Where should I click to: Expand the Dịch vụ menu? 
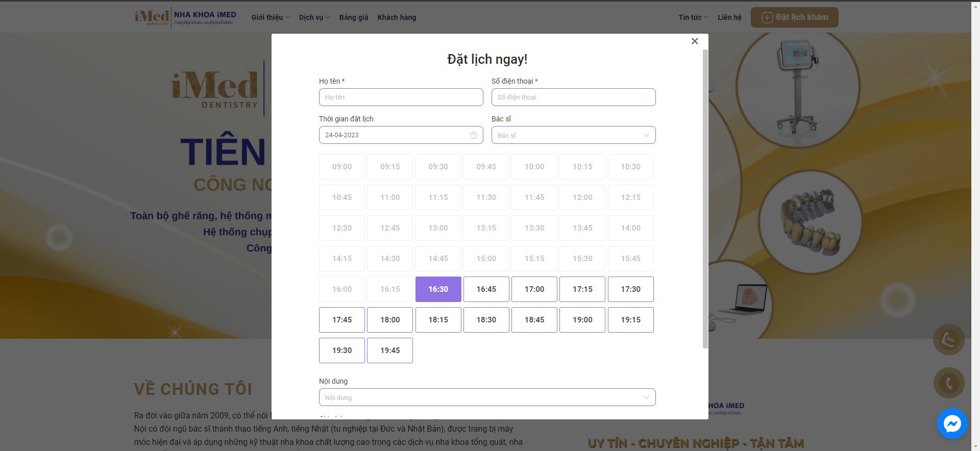pyautogui.click(x=314, y=17)
